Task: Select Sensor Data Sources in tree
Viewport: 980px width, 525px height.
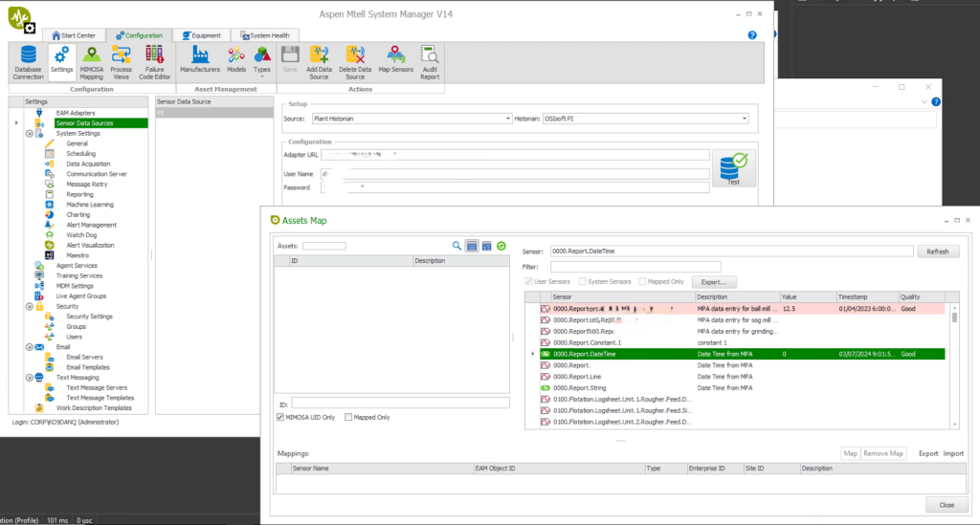Action: pyautogui.click(x=85, y=123)
